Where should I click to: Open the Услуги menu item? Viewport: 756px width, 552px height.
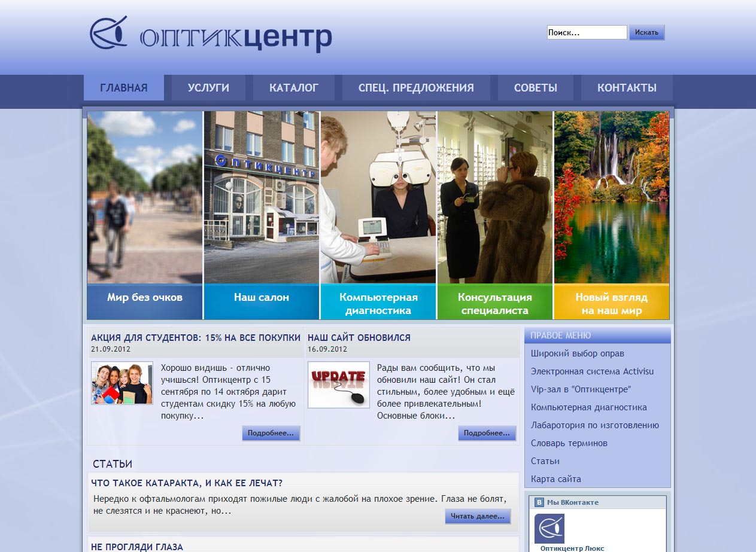208,88
